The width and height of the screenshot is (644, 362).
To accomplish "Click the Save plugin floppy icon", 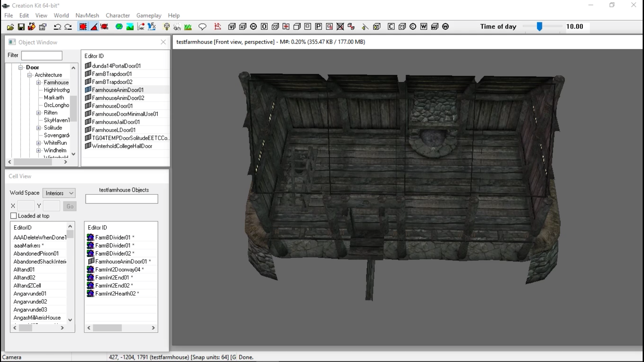I will pyautogui.click(x=21, y=27).
